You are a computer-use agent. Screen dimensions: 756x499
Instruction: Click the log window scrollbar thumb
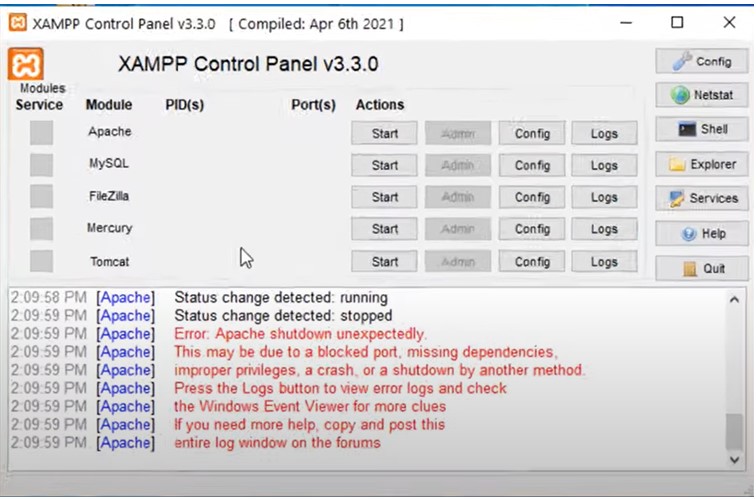coord(734,432)
